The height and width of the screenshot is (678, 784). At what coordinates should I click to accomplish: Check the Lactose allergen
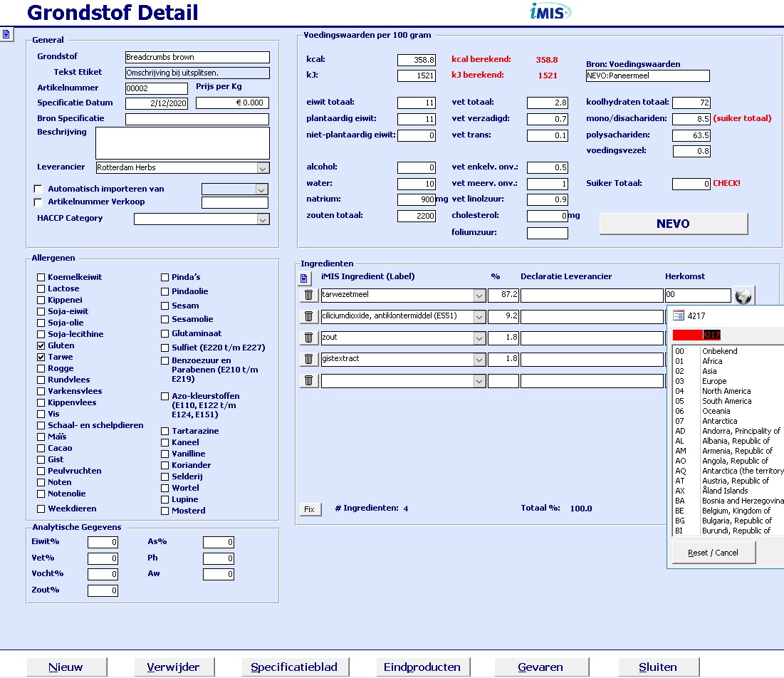click(41, 288)
